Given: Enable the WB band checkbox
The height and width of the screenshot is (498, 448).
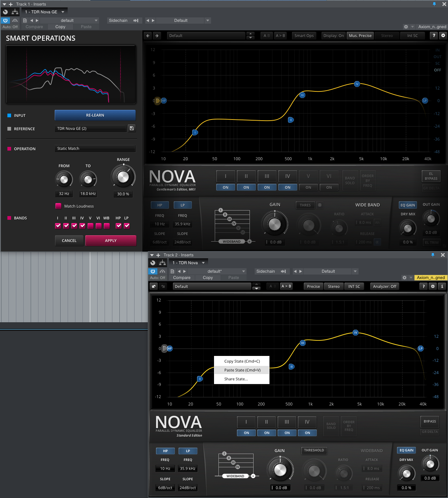Looking at the screenshot, I should 107,226.
